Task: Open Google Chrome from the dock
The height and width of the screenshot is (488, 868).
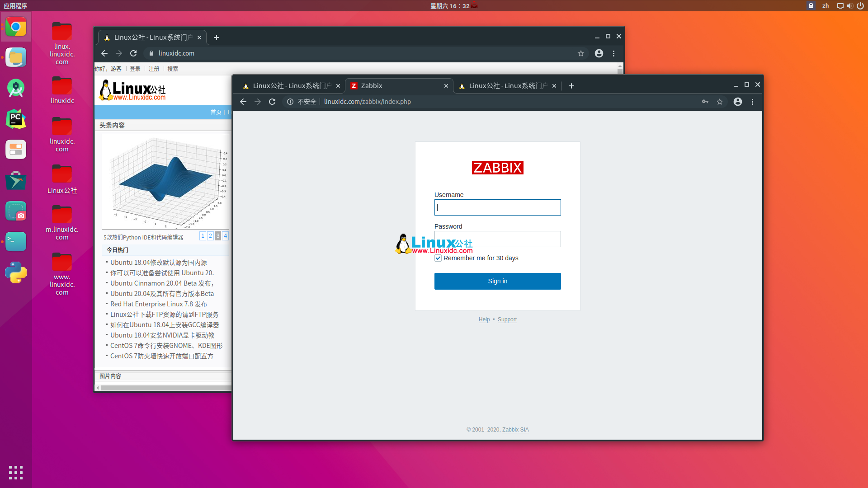Action: pos(16,27)
